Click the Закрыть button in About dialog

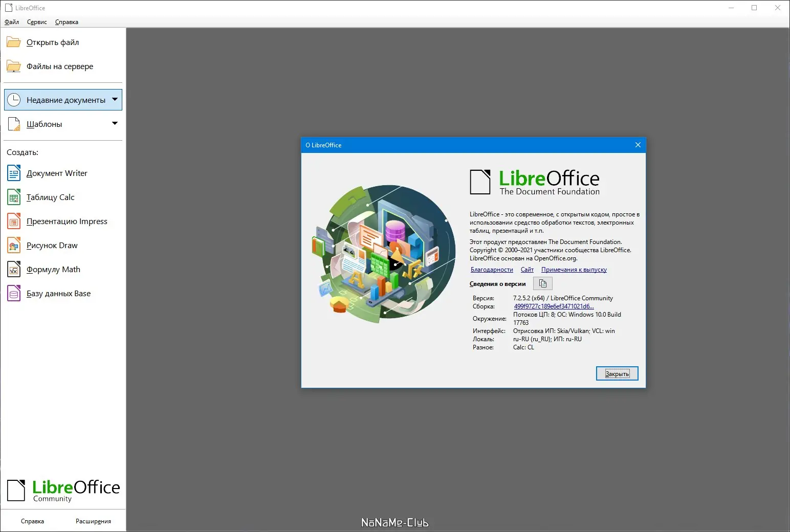617,373
